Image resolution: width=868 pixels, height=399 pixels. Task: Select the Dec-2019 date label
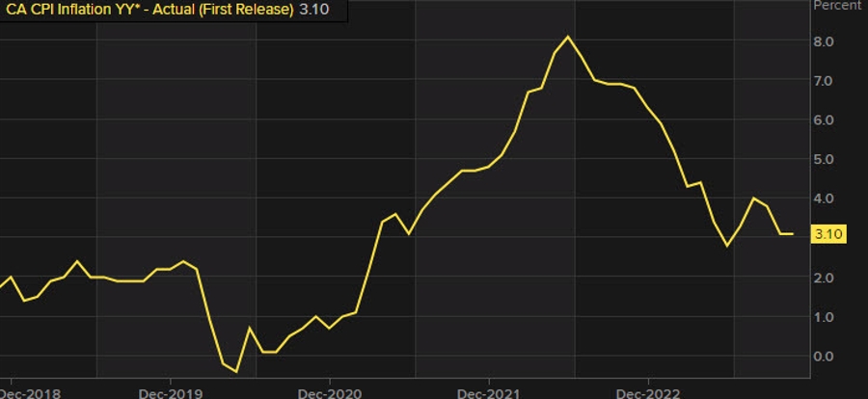tap(170, 392)
